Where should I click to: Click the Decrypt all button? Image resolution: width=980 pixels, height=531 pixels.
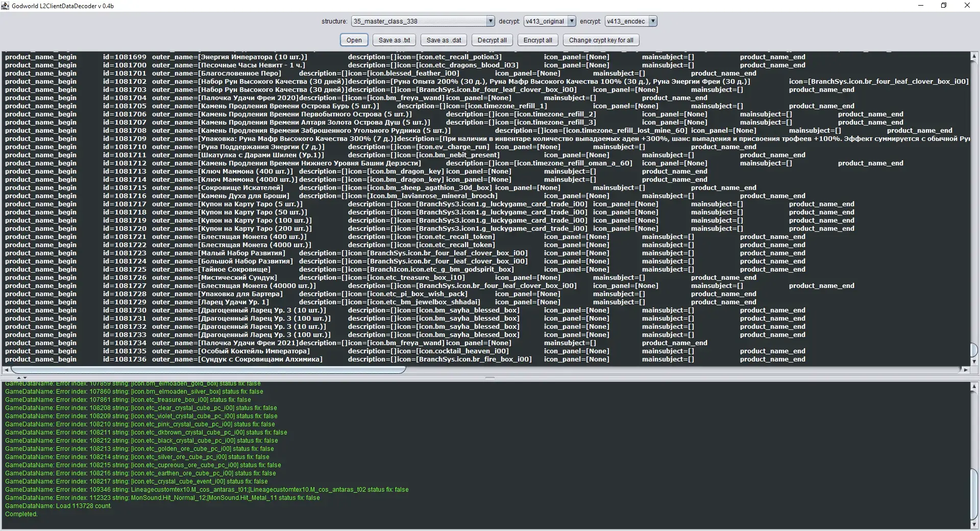pos(492,40)
